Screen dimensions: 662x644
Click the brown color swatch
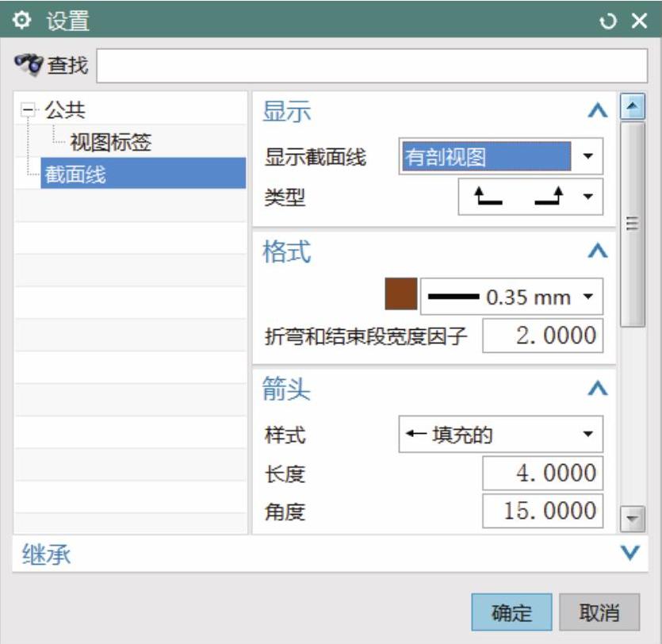pos(401,294)
